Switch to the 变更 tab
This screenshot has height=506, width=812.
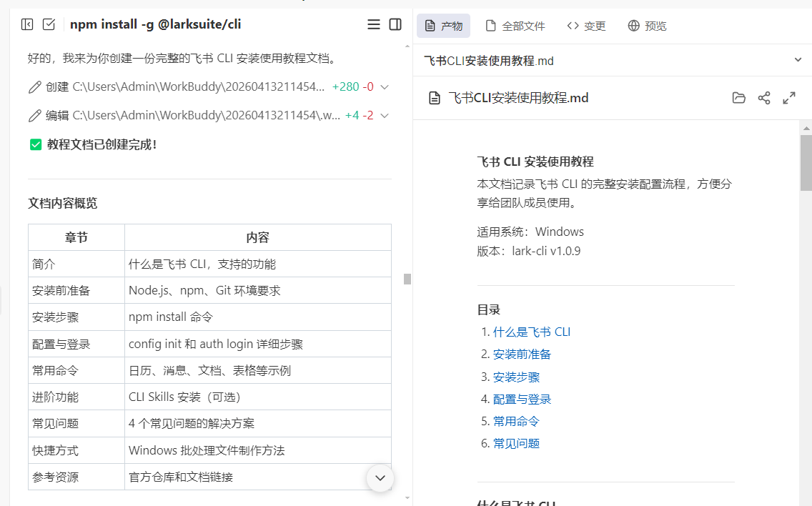[586, 26]
